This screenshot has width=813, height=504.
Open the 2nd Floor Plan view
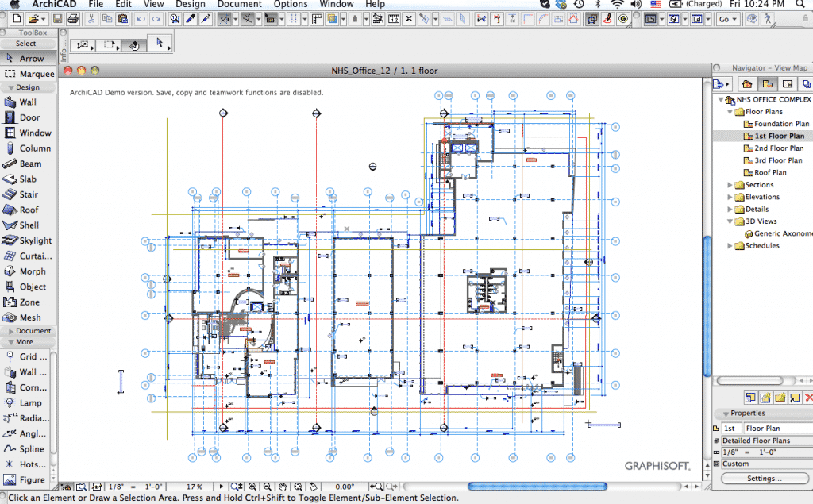click(773, 148)
